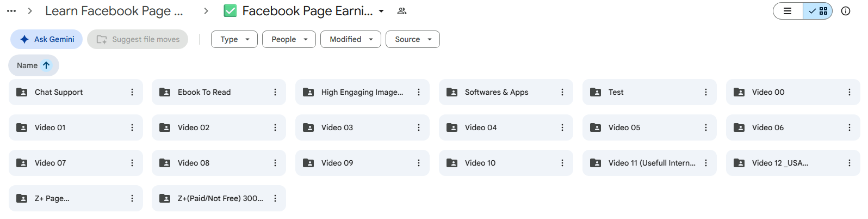
Task: Select the Video 03 folder
Action: (362, 127)
